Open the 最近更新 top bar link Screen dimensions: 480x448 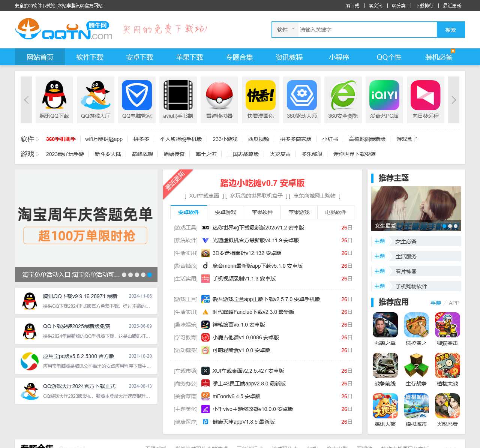coord(452,6)
